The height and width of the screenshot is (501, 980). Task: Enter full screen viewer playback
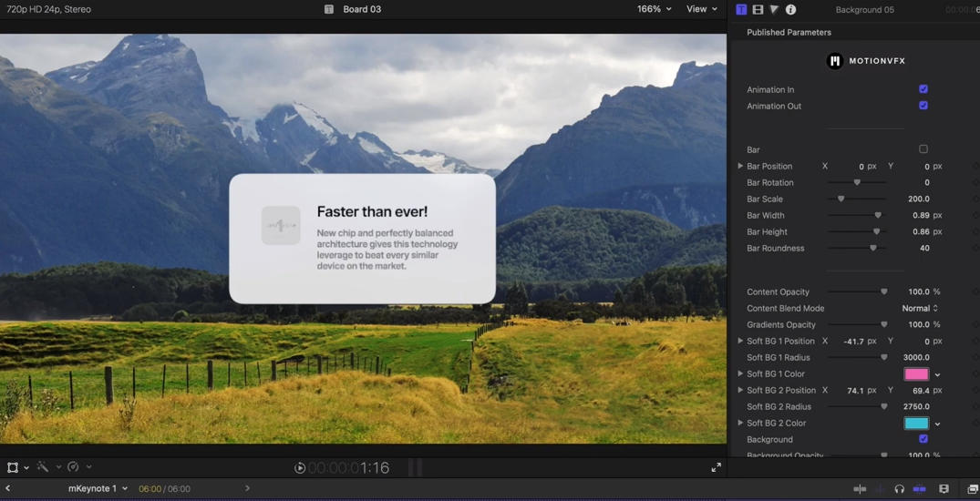pos(716,467)
